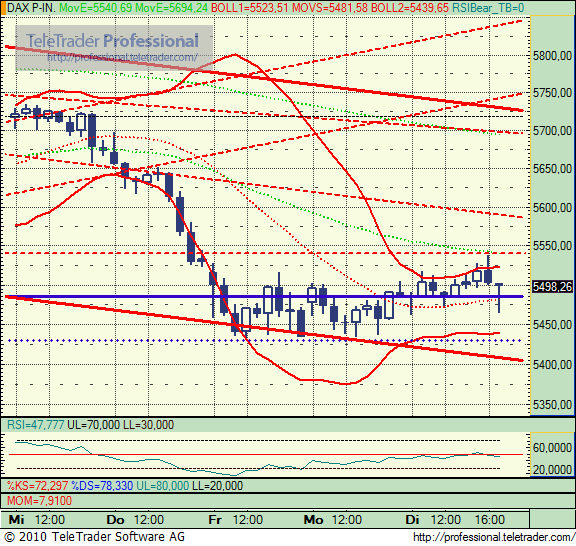Click the 5700,00 price axis label
Screen dimensions: 576x546
coord(552,131)
